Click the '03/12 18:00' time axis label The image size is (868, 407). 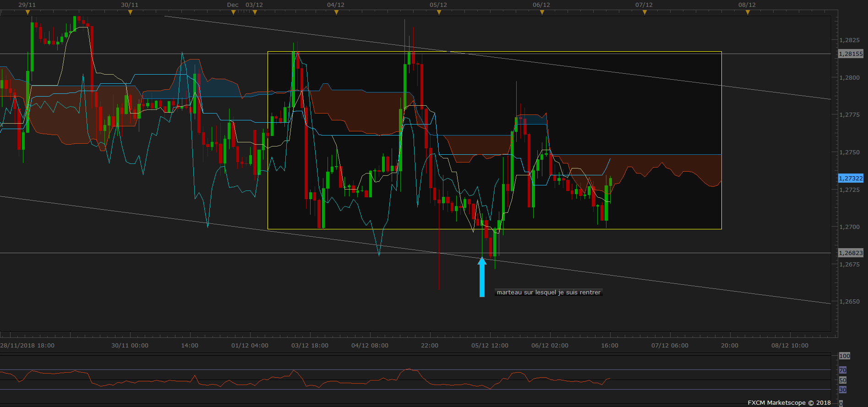pyautogui.click(x=310, y=346)
